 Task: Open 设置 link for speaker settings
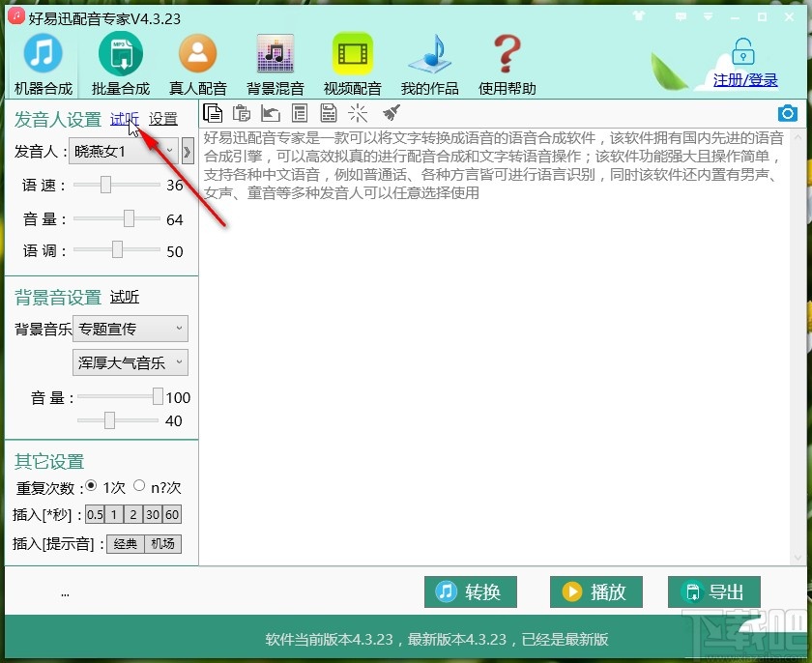(163, 119)
